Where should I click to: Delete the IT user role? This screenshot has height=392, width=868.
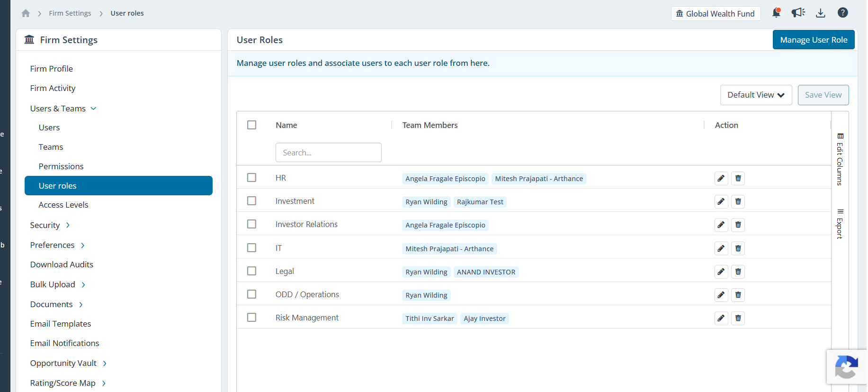(x=738, y=248)
